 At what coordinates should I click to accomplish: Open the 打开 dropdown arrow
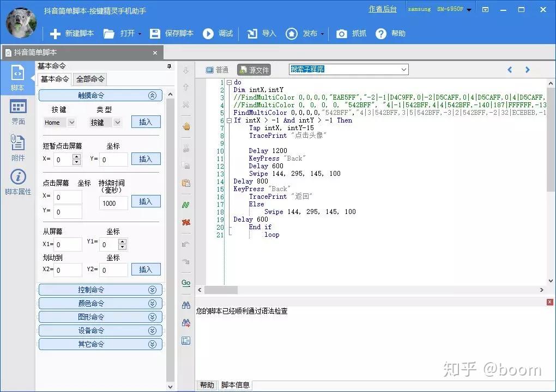tap(140, 34)
